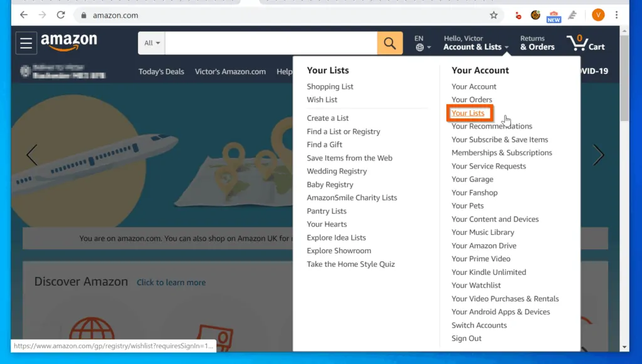Open the Chrome three-dot menu
Viewport: 642px width, 364px height.
pos(616,15)
